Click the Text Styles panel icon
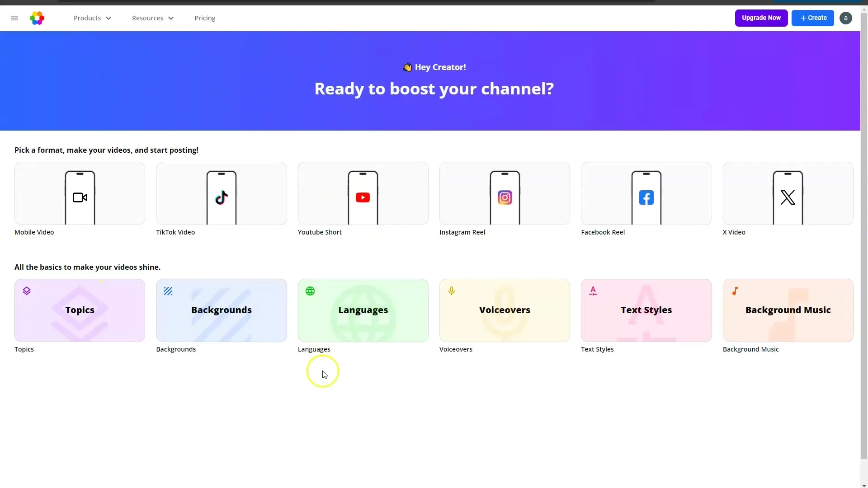This screenshot has height=488, width=868. tap(593, 290)
